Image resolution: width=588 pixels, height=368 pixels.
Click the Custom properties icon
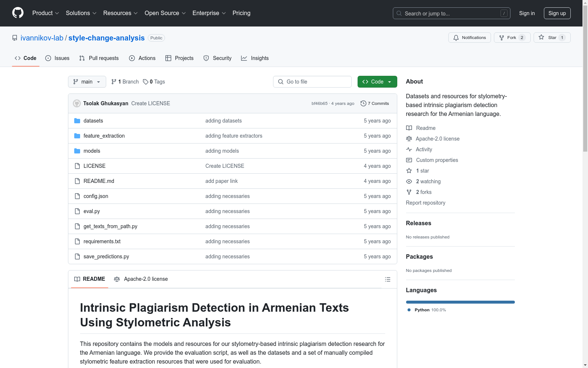tap(409, 160)
